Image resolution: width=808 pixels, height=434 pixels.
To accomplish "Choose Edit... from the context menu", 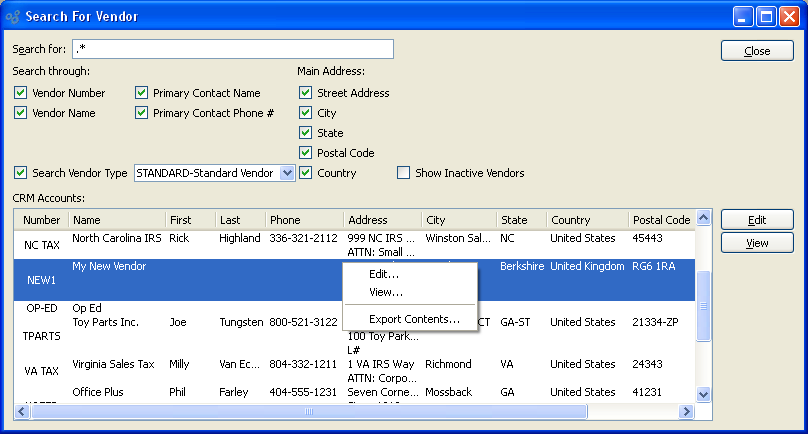I will point(384,274).
